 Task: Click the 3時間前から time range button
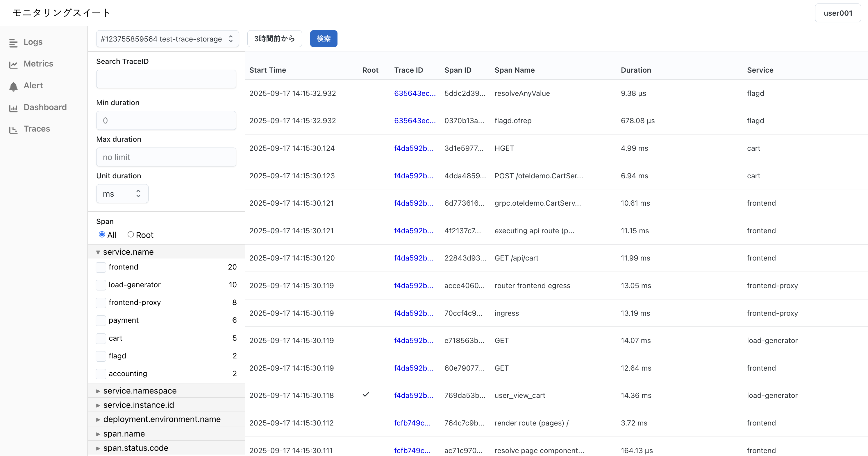coord(274,39)
